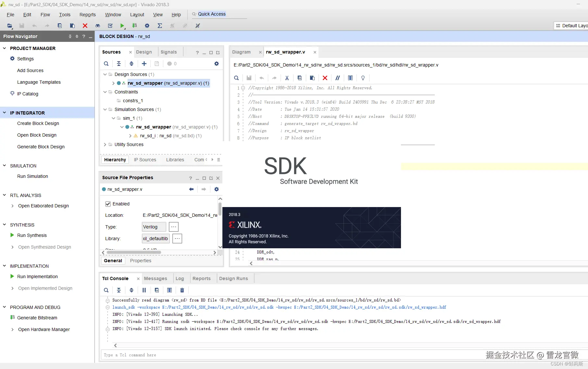Select constrs_1 in Sources tree
Image resolution: width=588 pixels, height=369 pixels.
click(x=133, y=101)
